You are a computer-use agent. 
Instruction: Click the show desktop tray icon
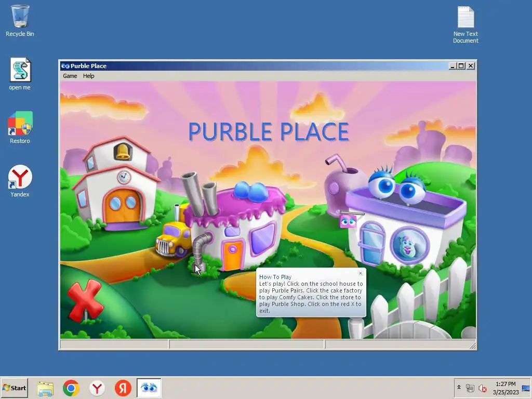pos(526,388)
